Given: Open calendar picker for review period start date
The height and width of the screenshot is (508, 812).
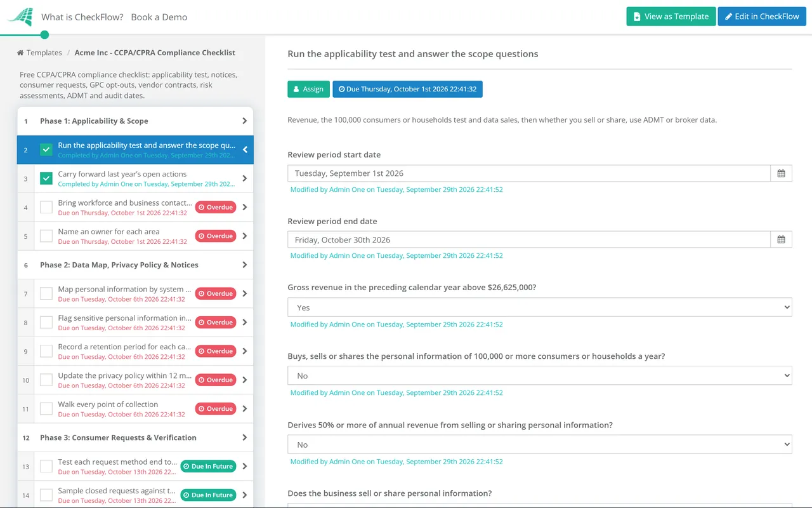Looking at the screenshot, I should pos(781,173).
